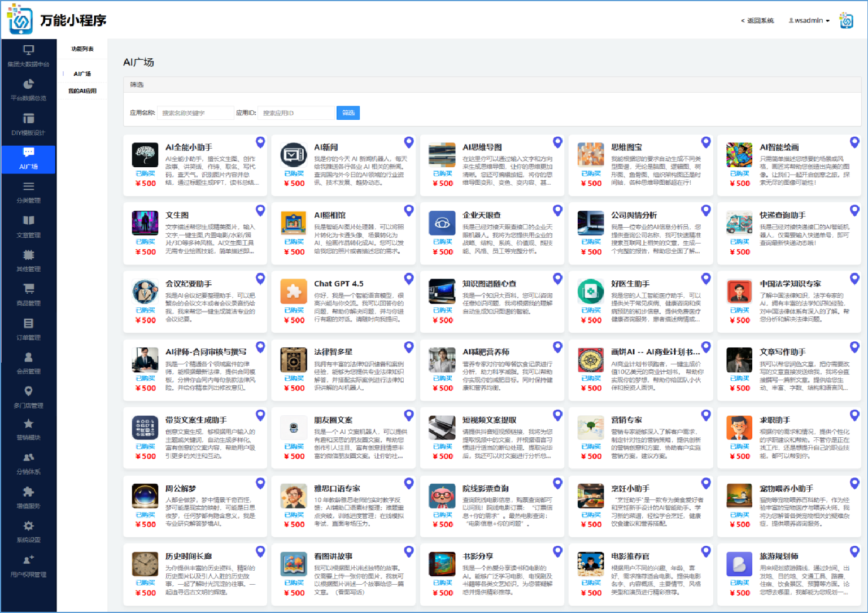Screen dimensions: 868x613
Task: Select 我的AI应用 in function list
Action: tap(82, 91)
